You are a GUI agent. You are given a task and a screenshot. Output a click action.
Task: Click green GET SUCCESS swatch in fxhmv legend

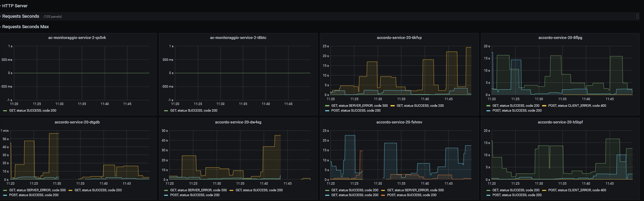click(327, 190)
